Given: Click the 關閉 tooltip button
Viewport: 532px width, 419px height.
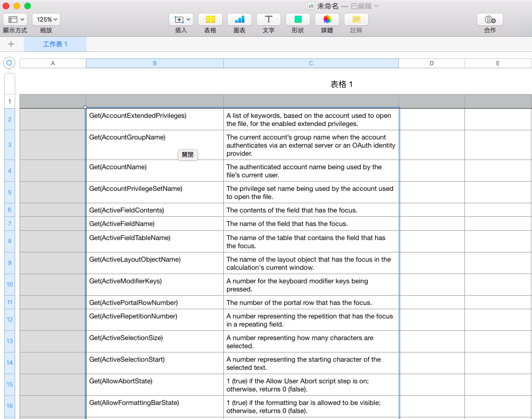Looking at the screenshot, I should click(x=188, y=155).
